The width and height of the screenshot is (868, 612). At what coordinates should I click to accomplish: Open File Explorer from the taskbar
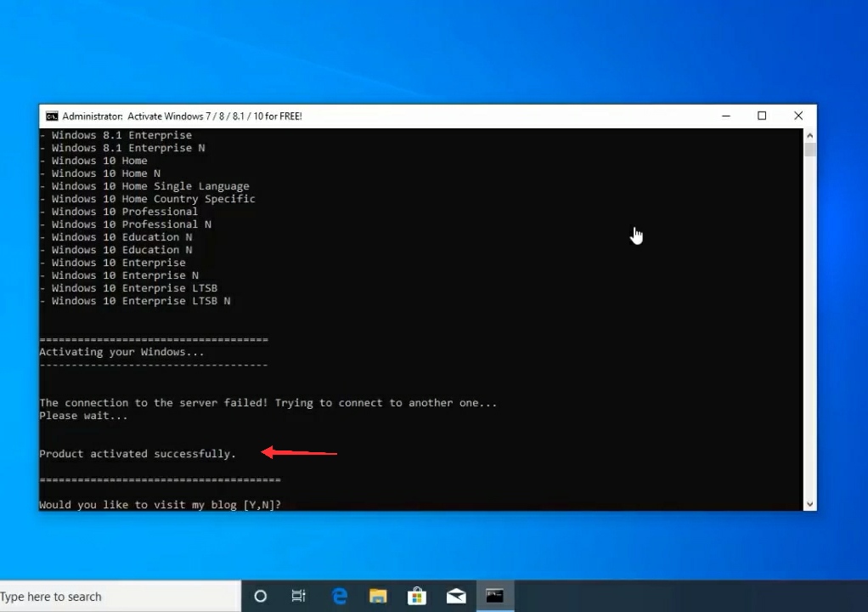pos(378,596)
